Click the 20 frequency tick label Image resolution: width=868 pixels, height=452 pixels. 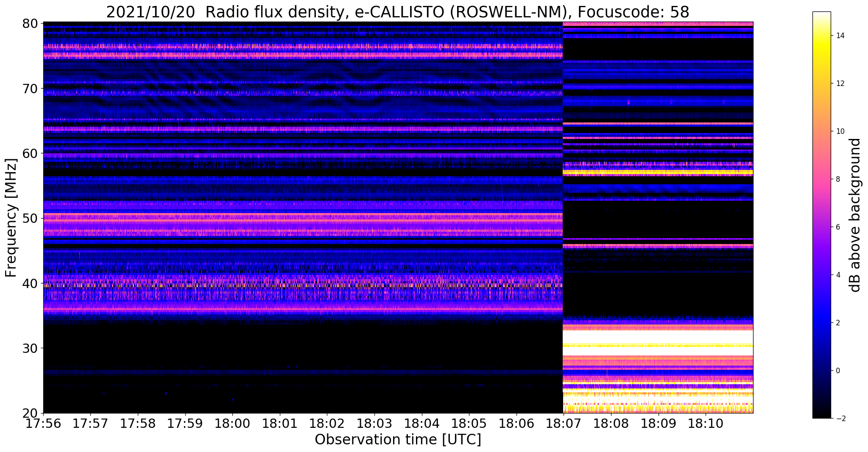click(x=30, y=413)
